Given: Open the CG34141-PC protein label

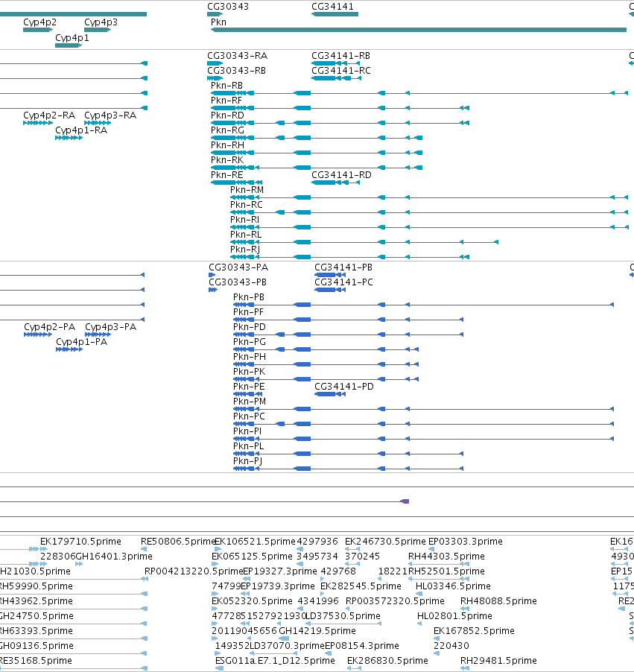Looking at the screenshot, I should 343,282.
